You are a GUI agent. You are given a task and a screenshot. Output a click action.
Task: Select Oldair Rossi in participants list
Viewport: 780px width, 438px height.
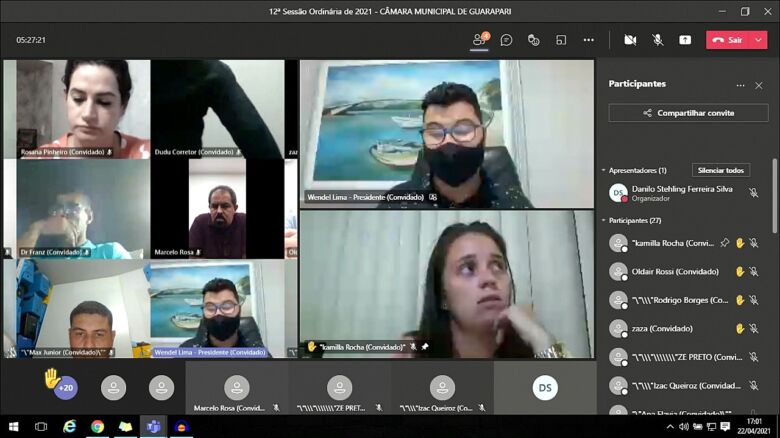click(x=675, y=272)
